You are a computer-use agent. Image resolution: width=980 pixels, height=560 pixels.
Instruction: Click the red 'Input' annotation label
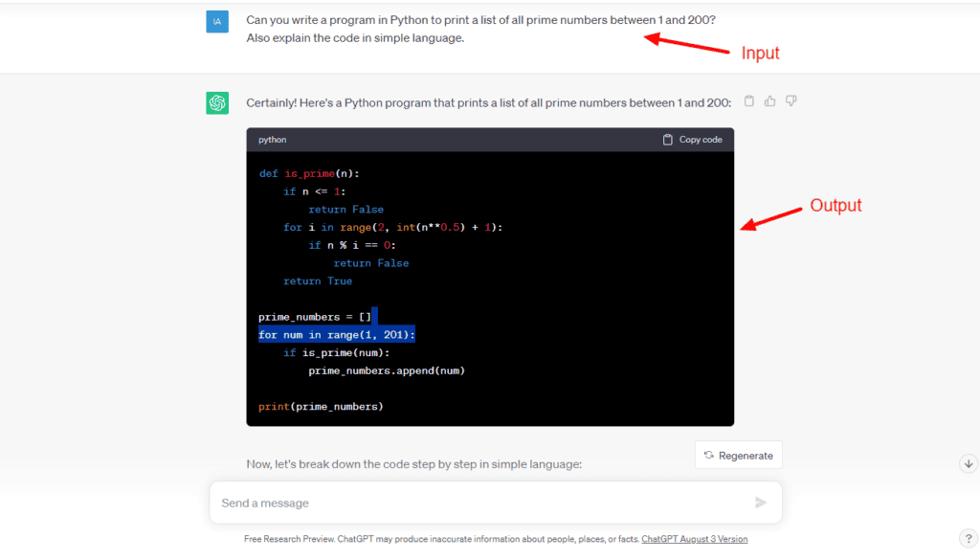761,54
